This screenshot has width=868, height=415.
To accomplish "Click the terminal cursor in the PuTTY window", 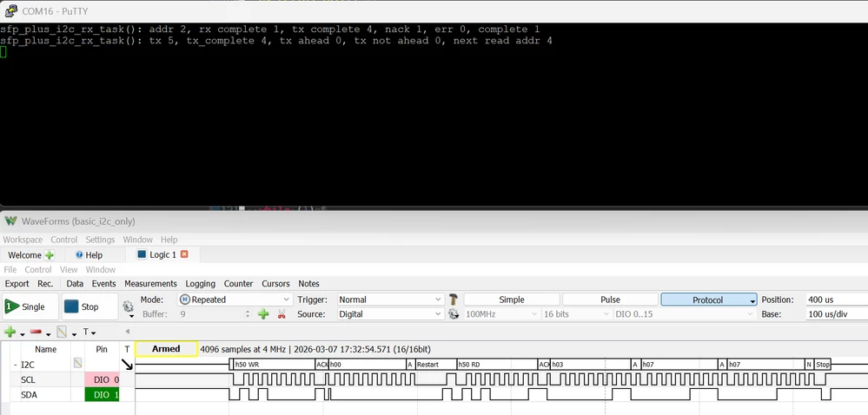I will [3, 52].
